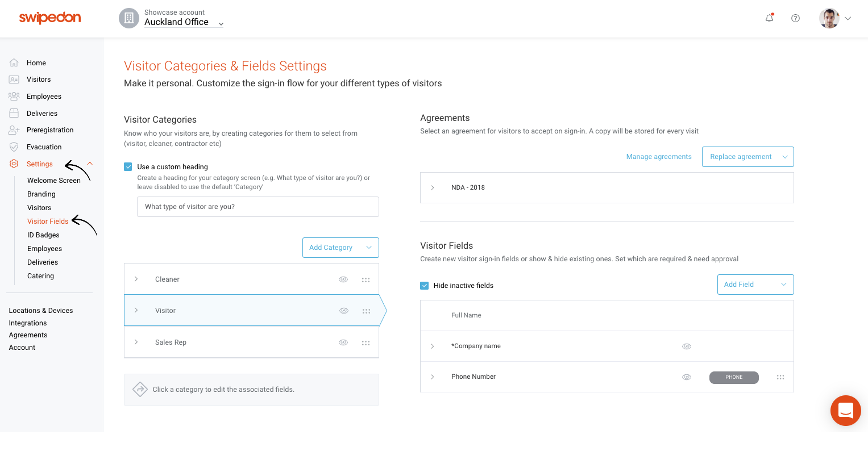Open Deliveries in the main sidebar

point(42,114)
